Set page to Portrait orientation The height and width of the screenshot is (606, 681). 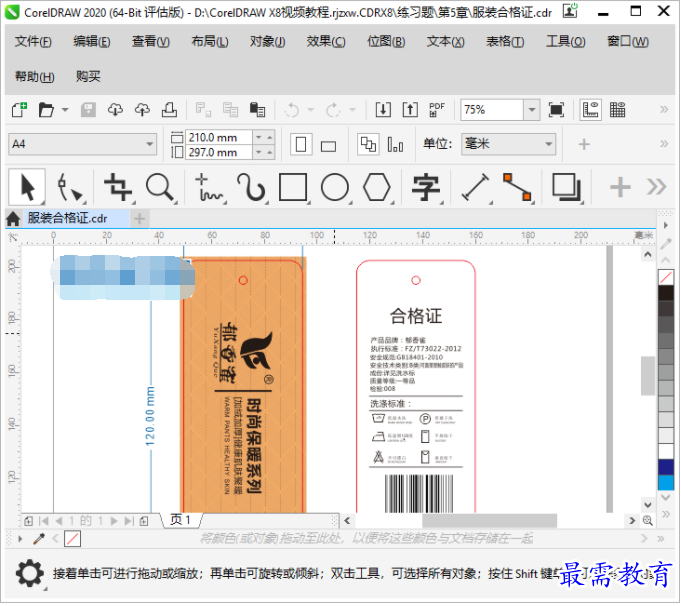click(x=301, y=145)
